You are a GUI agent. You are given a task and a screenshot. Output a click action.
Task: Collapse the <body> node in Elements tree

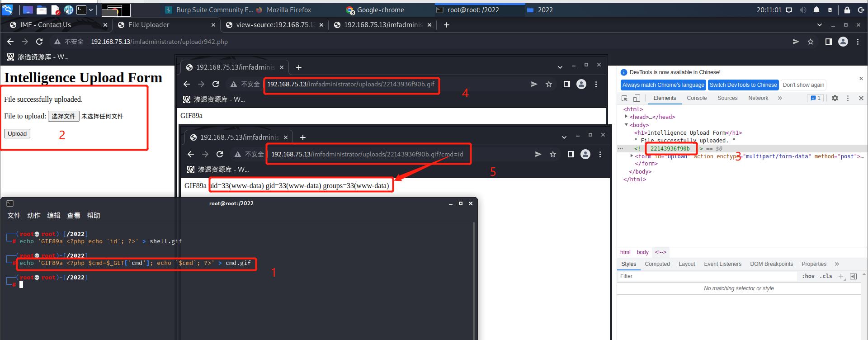(x=626, y=125)
